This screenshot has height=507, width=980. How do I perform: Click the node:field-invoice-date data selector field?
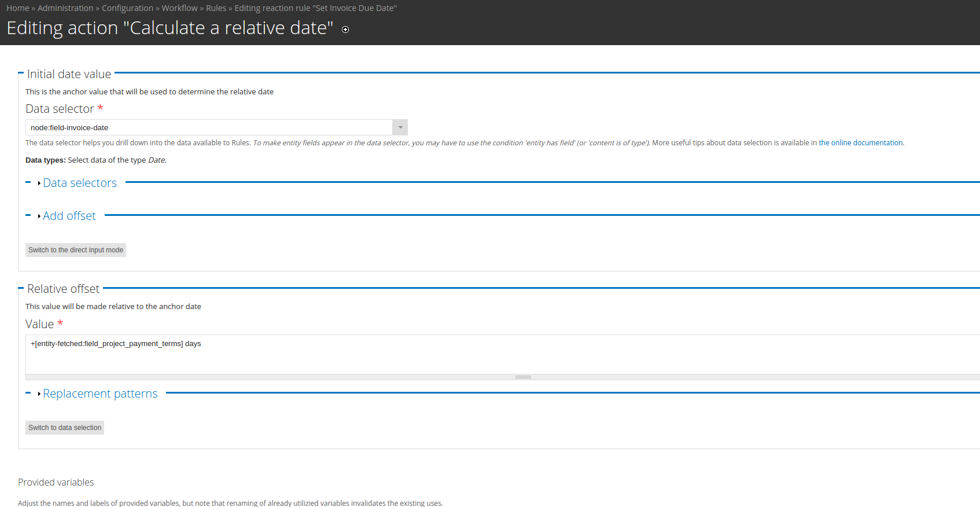pyautogui.click(x=209, y=127)
